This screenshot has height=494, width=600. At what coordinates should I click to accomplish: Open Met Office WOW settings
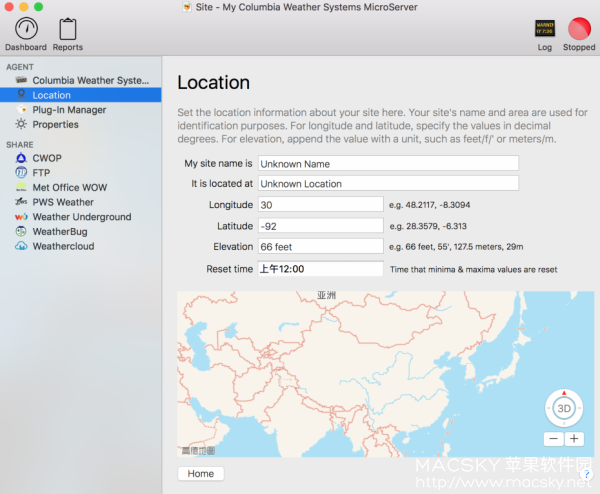coord(81,187)
